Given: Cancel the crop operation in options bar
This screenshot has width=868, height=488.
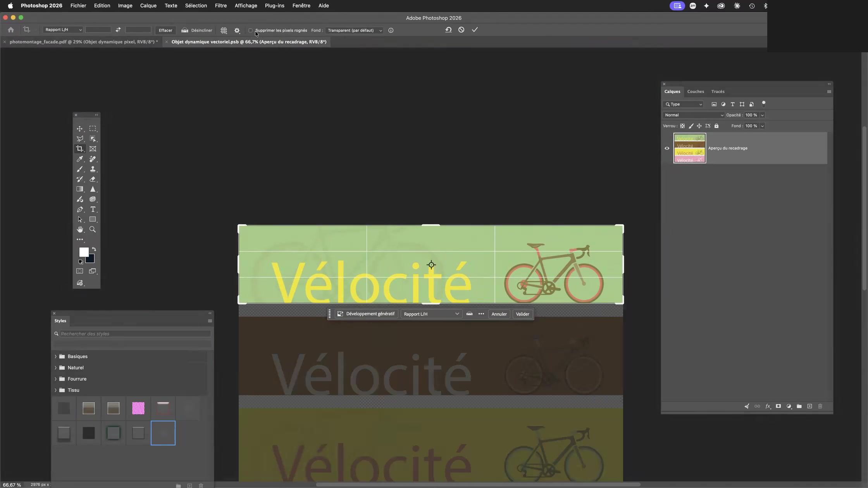Looking at the screenshot, I should pyautogui.click(x=461, y=30).
